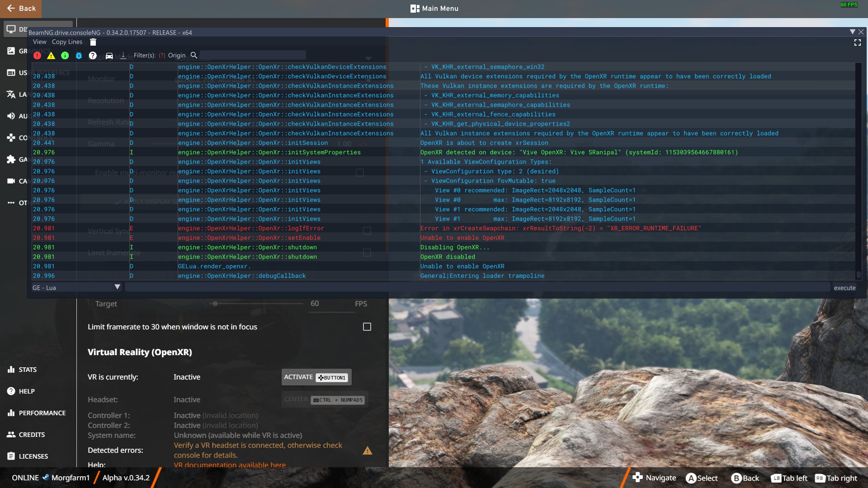Open Camera settings camera icon
Image resolution: width=868 pixels, height=488 pixels.
[x=11, y=181]
